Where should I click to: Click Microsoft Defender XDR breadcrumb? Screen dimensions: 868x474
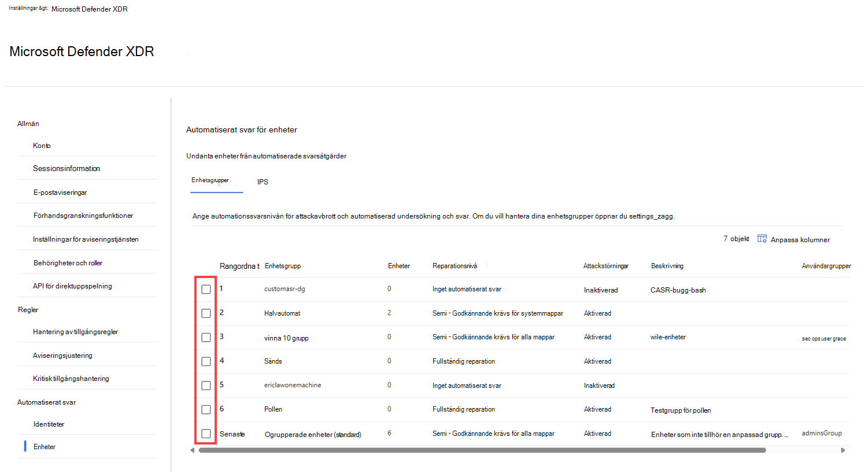[x=90, y=9]
